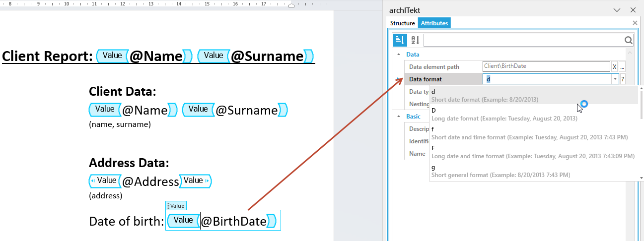Collapse the Basic section

click(x=398, y=117)
